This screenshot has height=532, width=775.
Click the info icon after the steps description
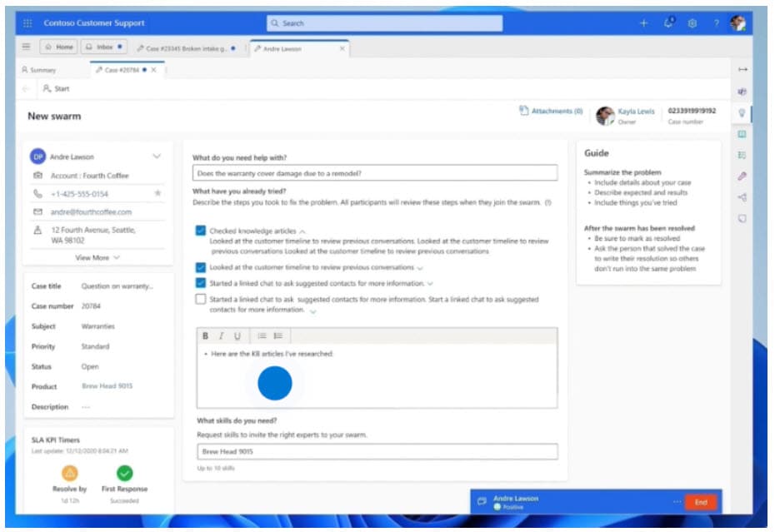(x=548, y=202)
